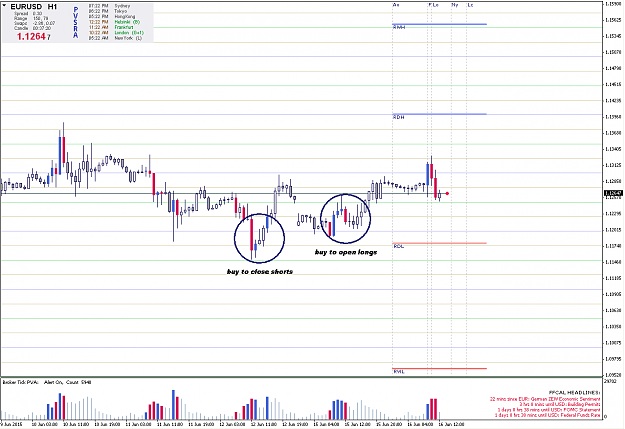Click the highlighted current price tag on axis

pyautogui.click(x=613, y=193)
